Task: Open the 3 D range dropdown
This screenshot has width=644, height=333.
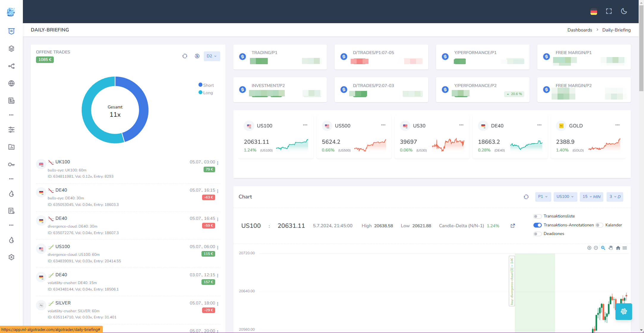Action: [615, 197]
